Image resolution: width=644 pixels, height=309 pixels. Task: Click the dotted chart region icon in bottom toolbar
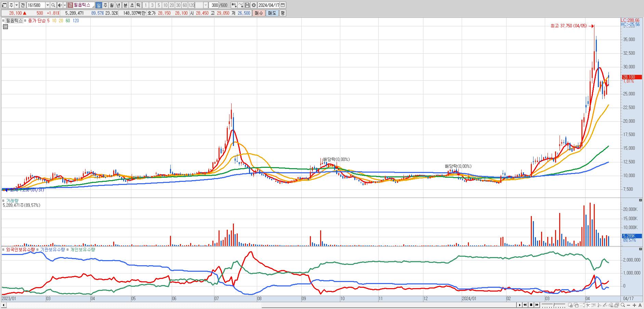tap(582, 305)
